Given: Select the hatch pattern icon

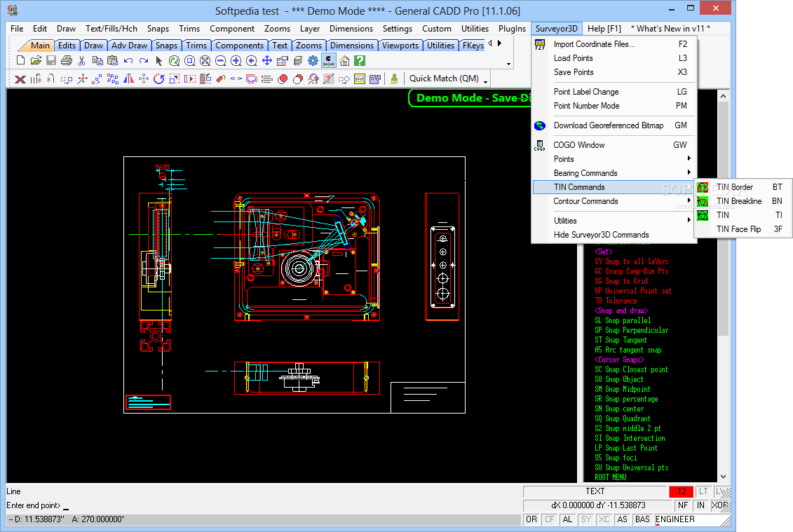Looking at the screenshot, I should coord(374,79).
